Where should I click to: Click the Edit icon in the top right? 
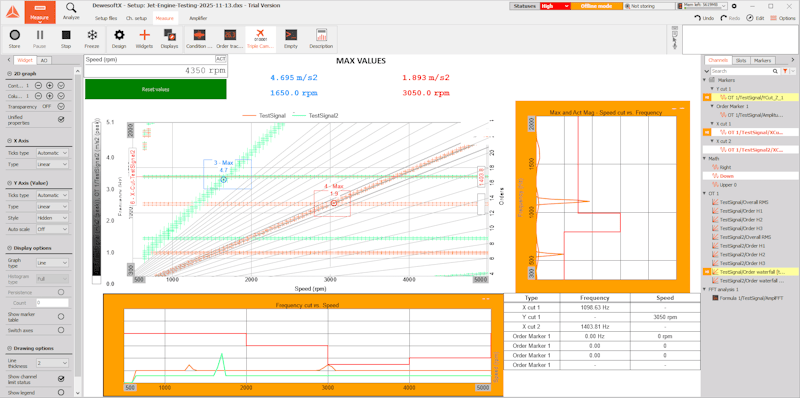tap(749, 18)
